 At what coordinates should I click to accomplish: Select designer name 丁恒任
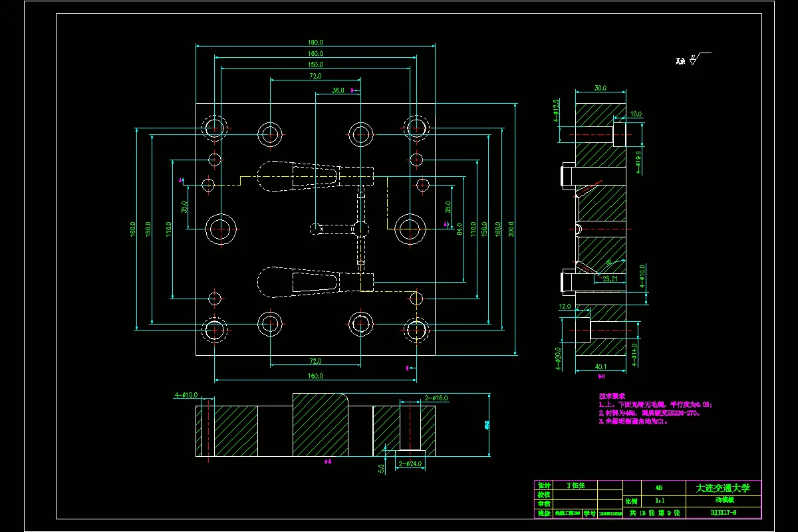tap(575, 485)
